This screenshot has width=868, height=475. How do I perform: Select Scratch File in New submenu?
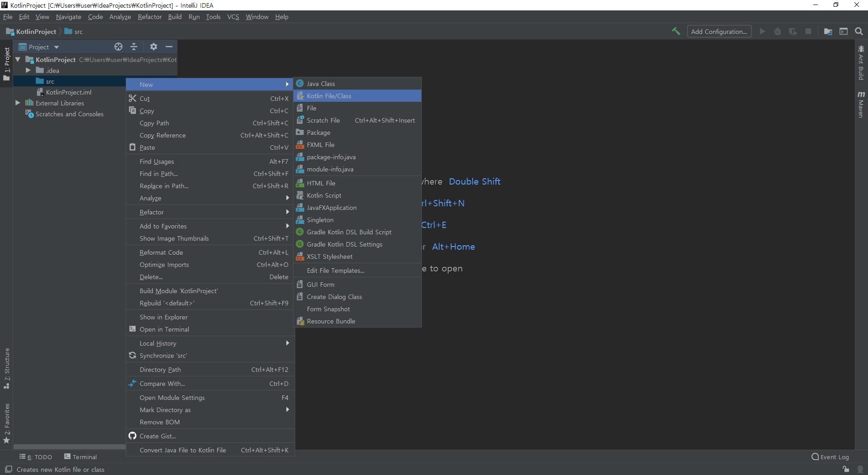click(x=357, y=120)
